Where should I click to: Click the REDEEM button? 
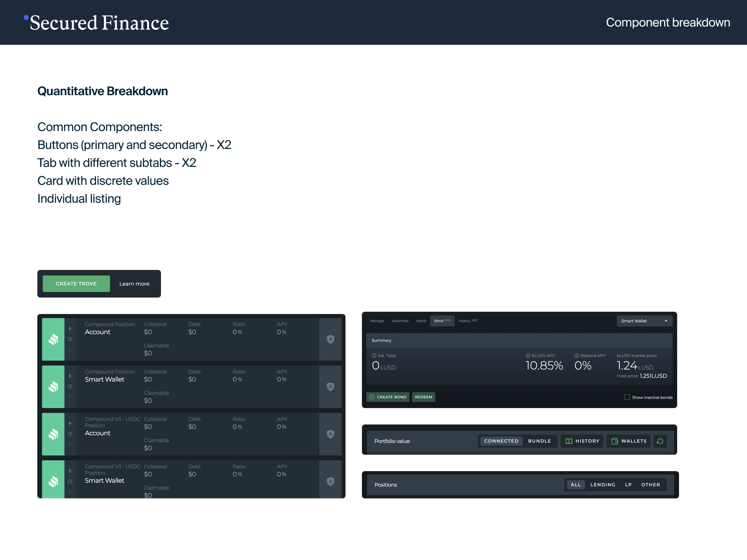tap(424, 397)
